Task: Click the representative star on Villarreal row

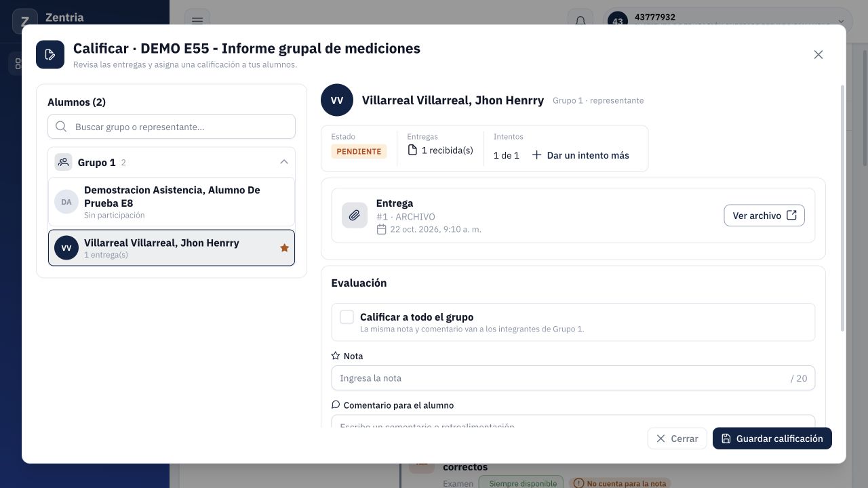Action: click(284, 248)
